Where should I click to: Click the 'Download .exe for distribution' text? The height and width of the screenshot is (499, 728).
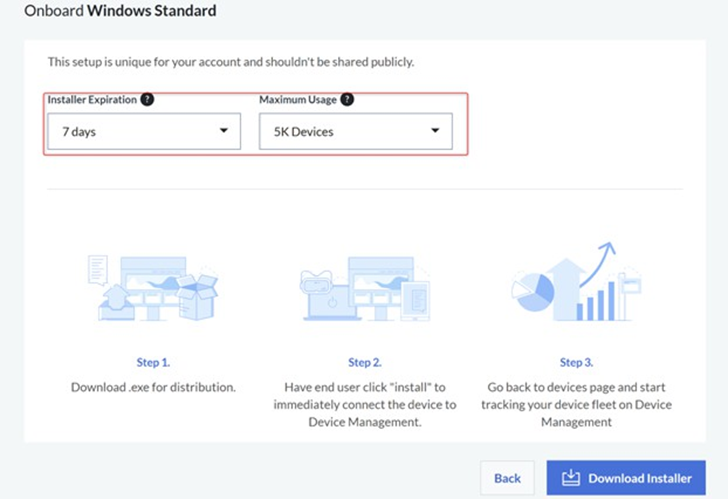(x=153, y=387)
